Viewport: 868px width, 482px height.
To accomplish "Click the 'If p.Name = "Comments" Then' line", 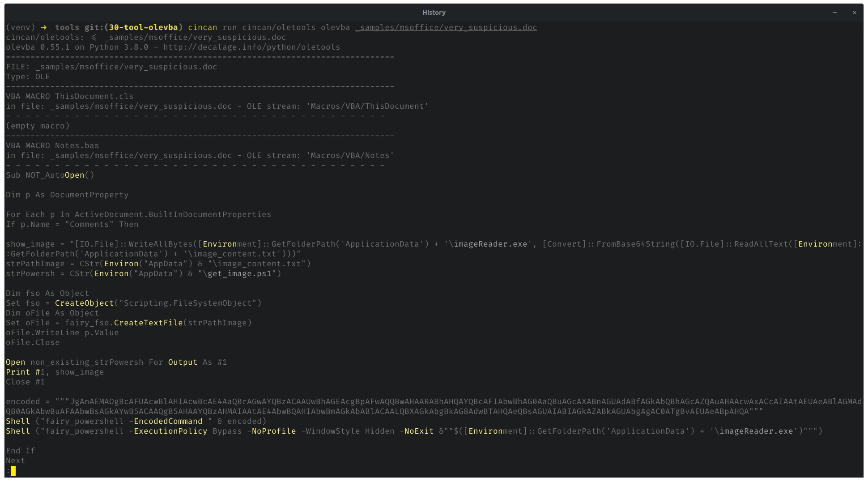I will (x=72, y=225).
